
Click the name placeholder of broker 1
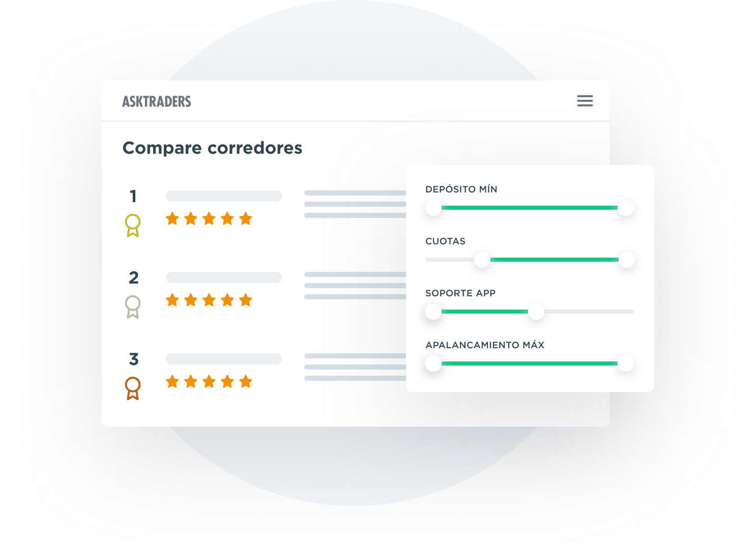tap(224, 196)
